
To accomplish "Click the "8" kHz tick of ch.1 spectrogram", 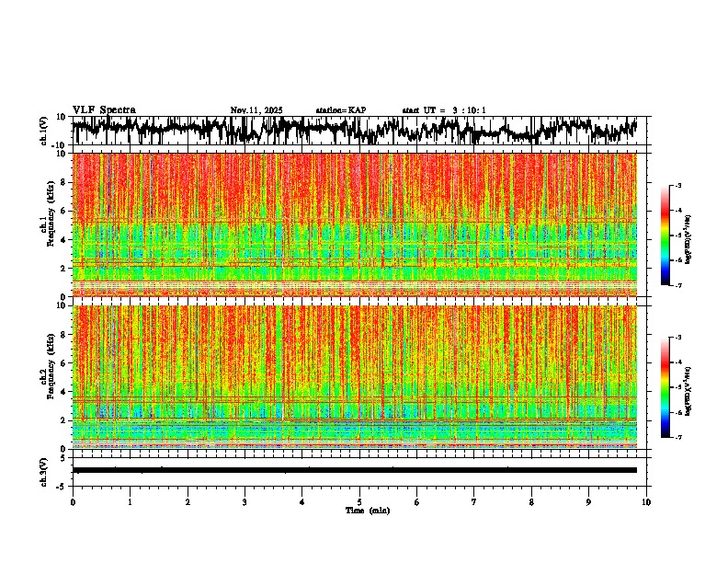I will (x=64, y=182).
